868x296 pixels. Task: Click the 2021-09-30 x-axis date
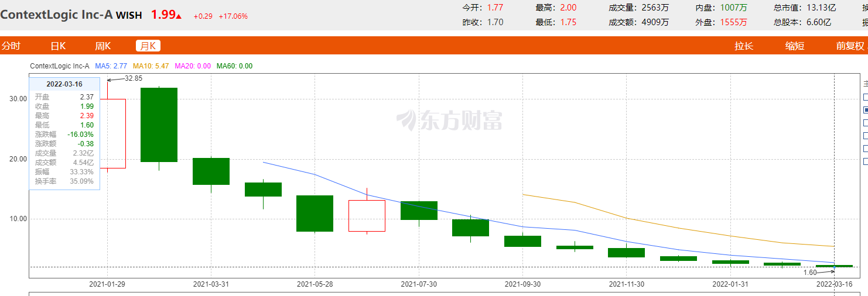pos(522,284)
